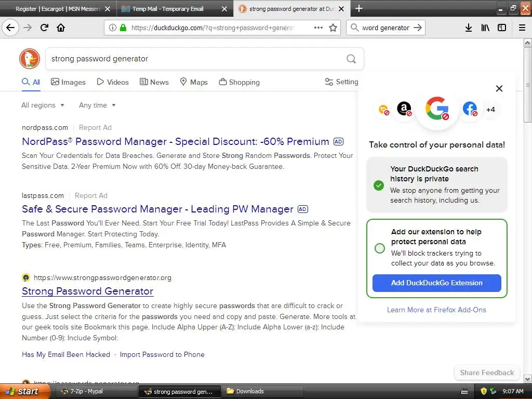This screenshot has width=532, height=399.
Task: Click the strongpasswordgenerator.org site favicon
Action: click(x=26, y=277)
